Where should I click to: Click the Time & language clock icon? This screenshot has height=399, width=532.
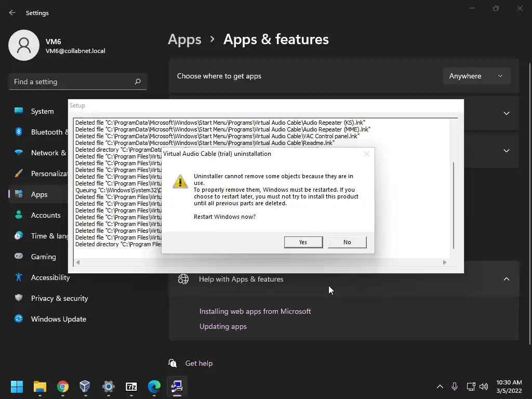(19, 236)
